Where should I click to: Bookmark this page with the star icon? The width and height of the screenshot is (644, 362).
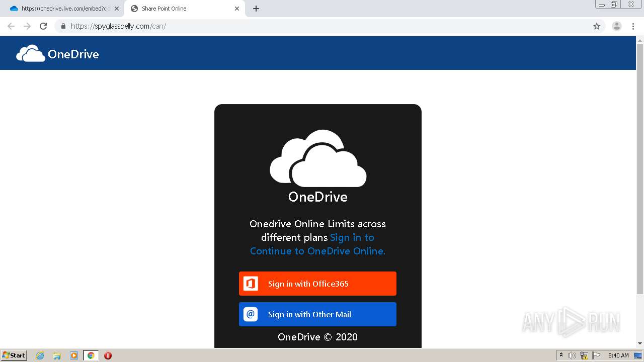[597, 26]
